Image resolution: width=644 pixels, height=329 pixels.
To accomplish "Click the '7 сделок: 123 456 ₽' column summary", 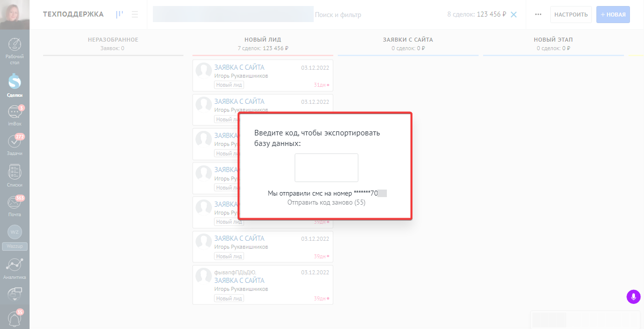I will click(x=263, y=49).
